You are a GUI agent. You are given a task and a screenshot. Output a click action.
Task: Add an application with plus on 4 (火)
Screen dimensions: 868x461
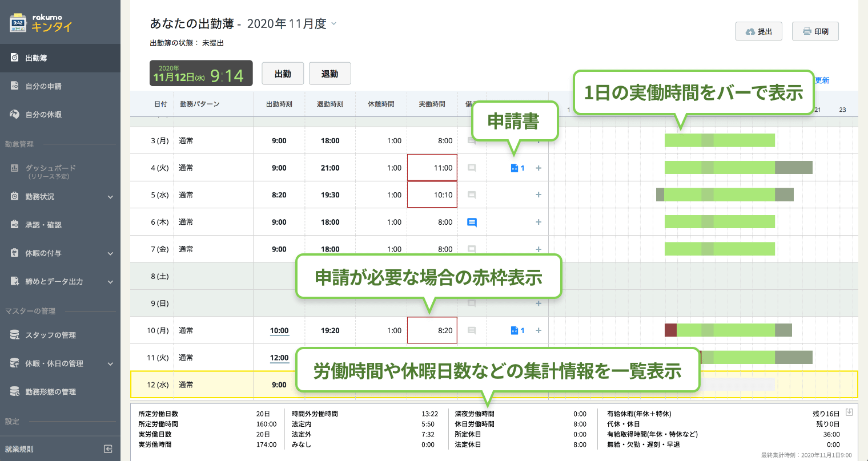pos(539,168)
